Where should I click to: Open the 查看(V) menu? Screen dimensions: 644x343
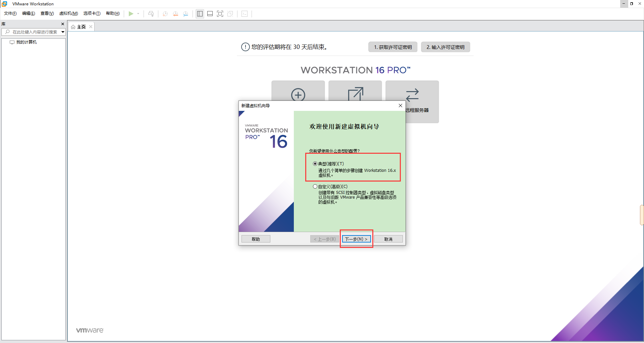coord(47,13)
